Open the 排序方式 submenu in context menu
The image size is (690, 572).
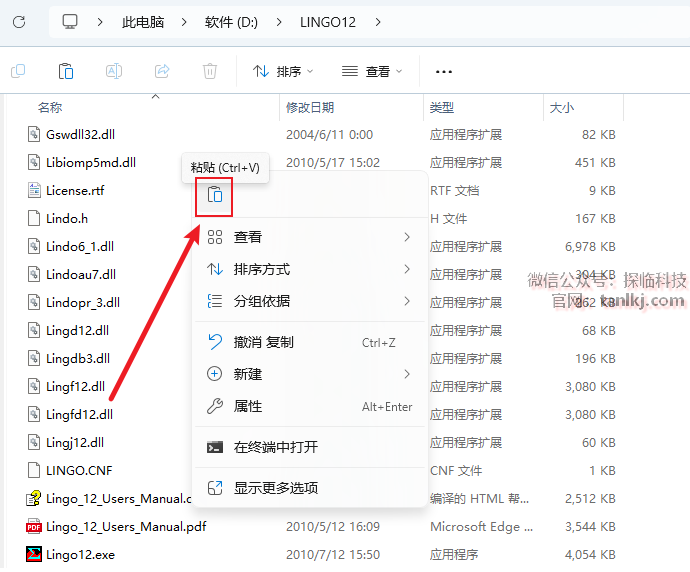[x=309, y=269]
